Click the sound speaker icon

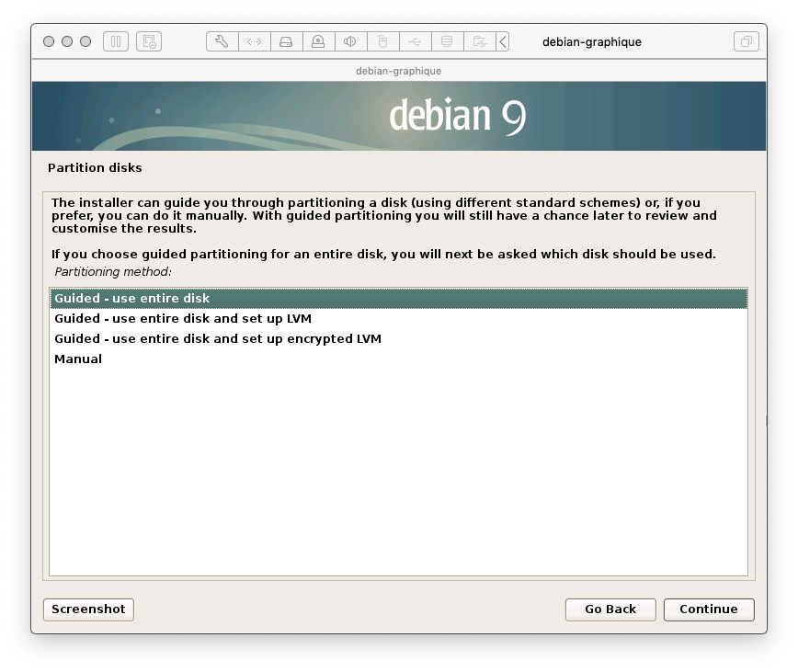pyautogui.click(x=350, y=41)
